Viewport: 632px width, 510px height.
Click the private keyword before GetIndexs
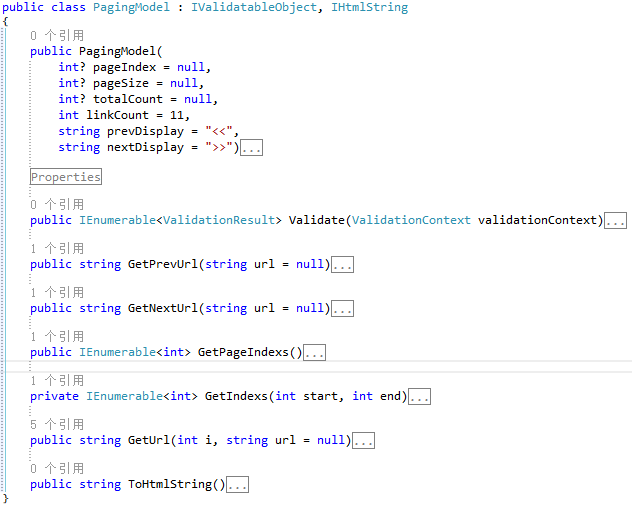(54, 396)
